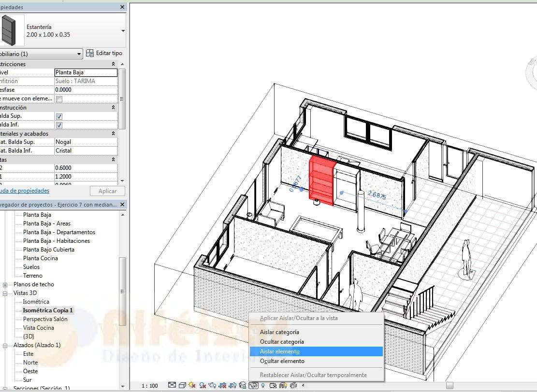Click the Temporary Hide/Isolate glasses icon
Screen dimensions: 537x392
point(253,385)
